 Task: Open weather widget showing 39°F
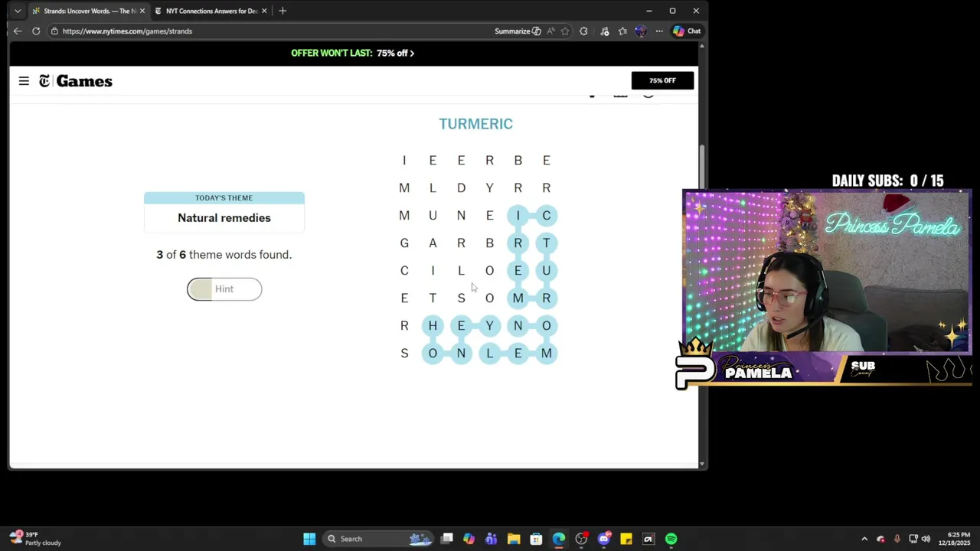pos(35,539)
